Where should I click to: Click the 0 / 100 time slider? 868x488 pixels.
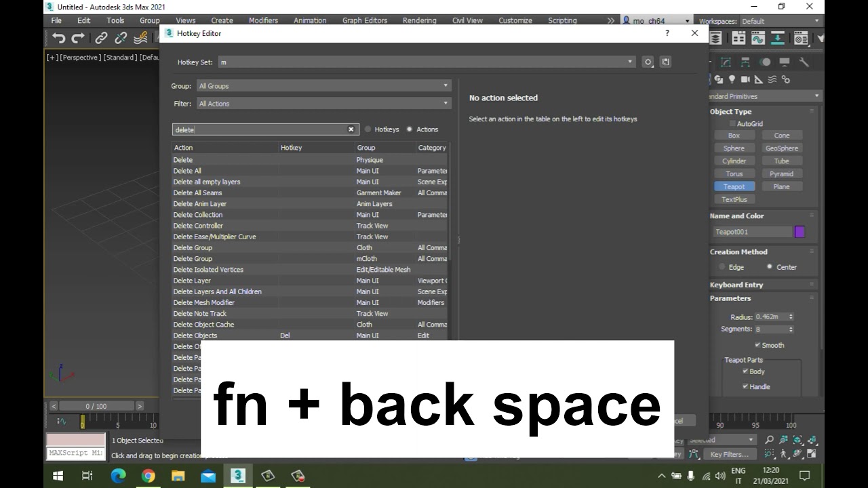point(96,406)
